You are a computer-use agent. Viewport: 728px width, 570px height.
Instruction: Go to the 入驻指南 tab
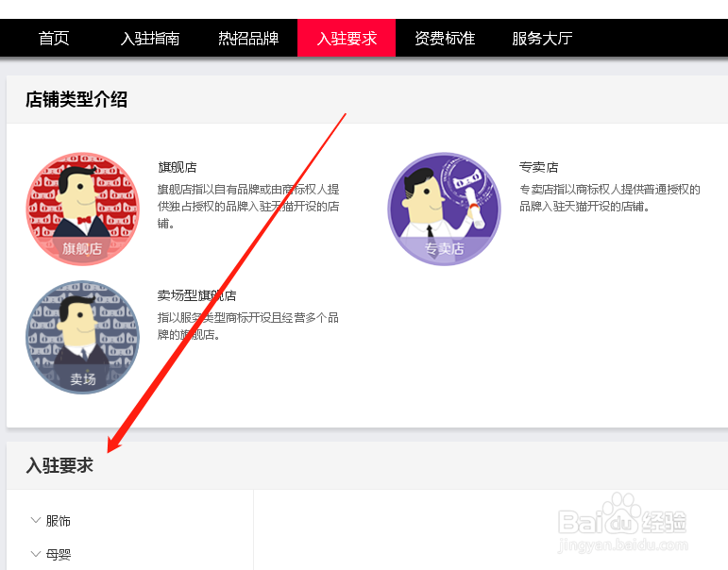click(150, 38)
